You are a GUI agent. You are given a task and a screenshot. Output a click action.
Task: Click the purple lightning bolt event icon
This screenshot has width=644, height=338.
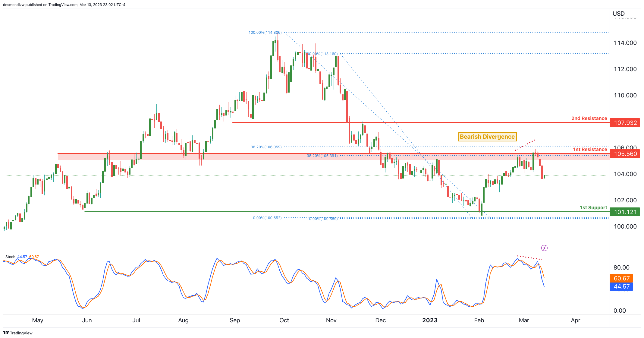(x=544, y=248)
